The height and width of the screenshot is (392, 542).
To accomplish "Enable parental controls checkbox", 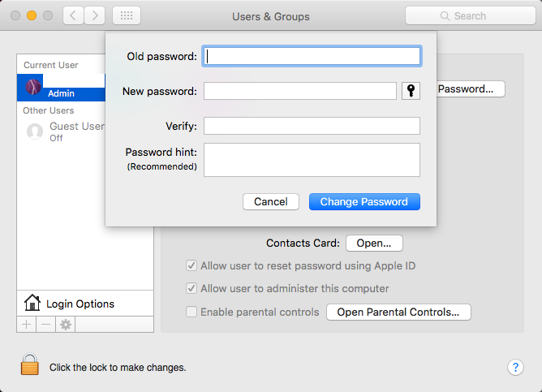I will coord(191,312).
